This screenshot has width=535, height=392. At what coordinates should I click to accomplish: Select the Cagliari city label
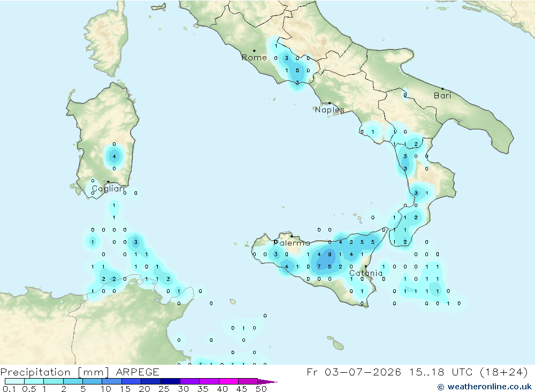pos(108,189)
